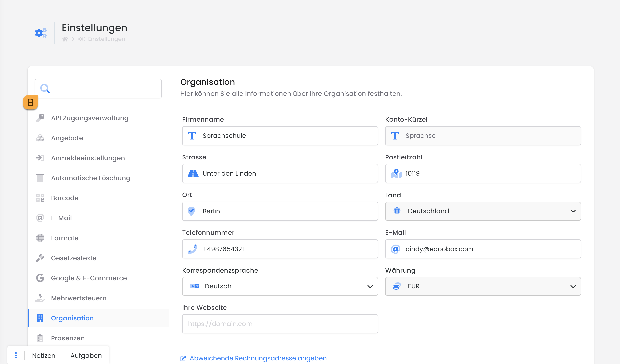Click the trash icon for Automatische Löschung
This screenshot has width=620, height=364.
40,178
